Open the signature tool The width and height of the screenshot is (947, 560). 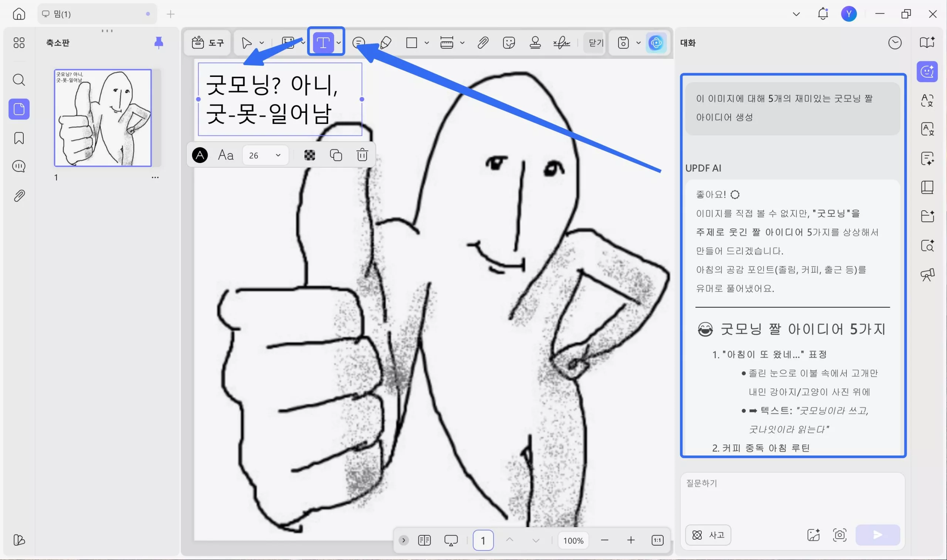point(562,43)
